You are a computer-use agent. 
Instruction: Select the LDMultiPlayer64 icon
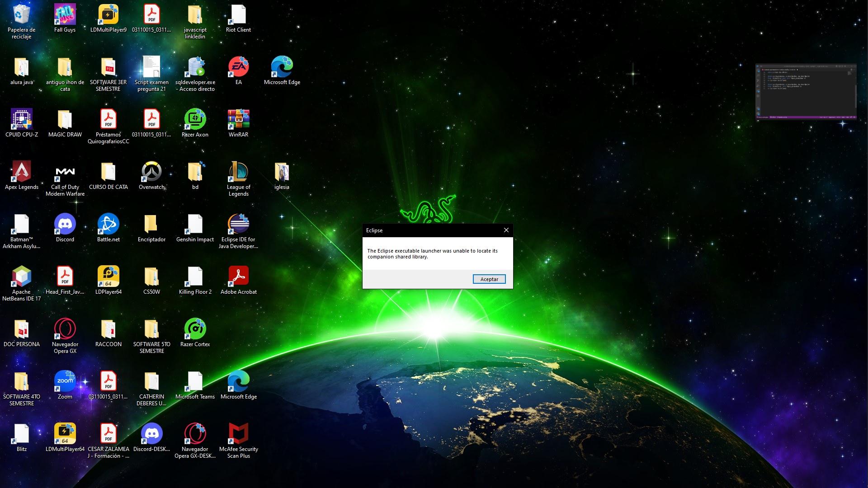pos(65,437)
